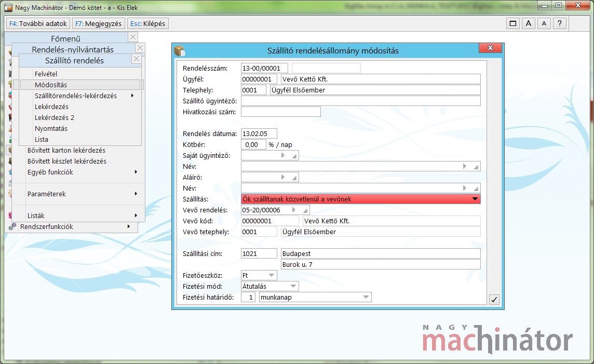
Task: Click Esc Kilépés to exit
Action: 148,23
